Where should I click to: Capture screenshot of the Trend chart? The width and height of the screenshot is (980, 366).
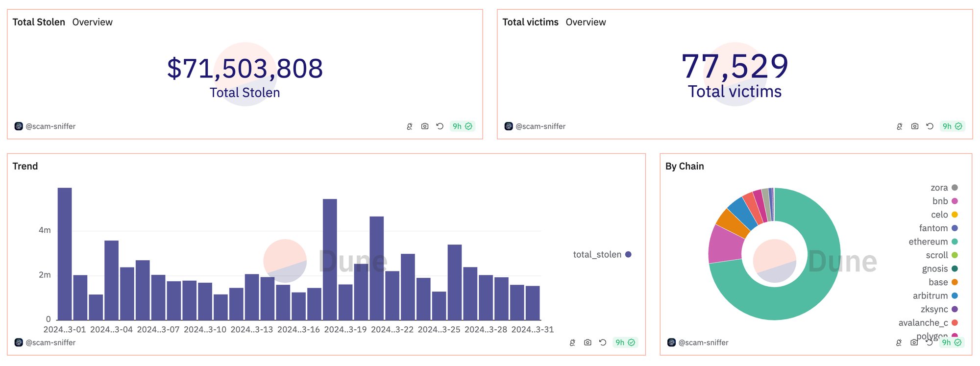(x=588, y=342)
